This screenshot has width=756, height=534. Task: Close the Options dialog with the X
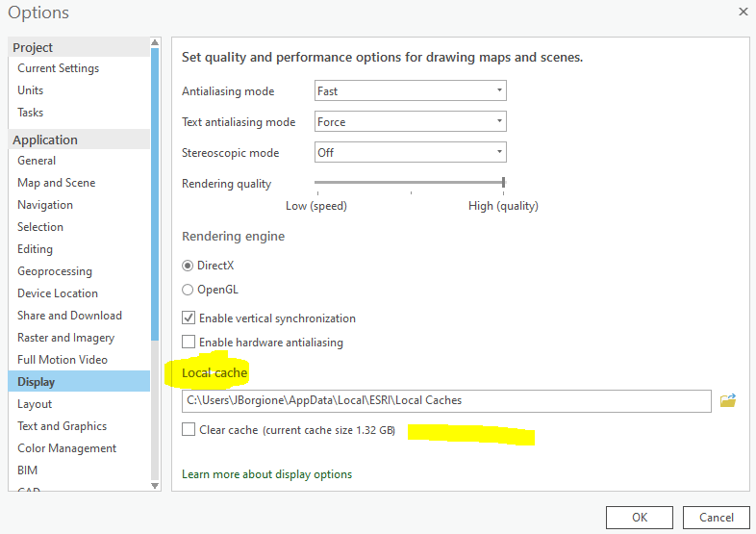tap(743, 12)
